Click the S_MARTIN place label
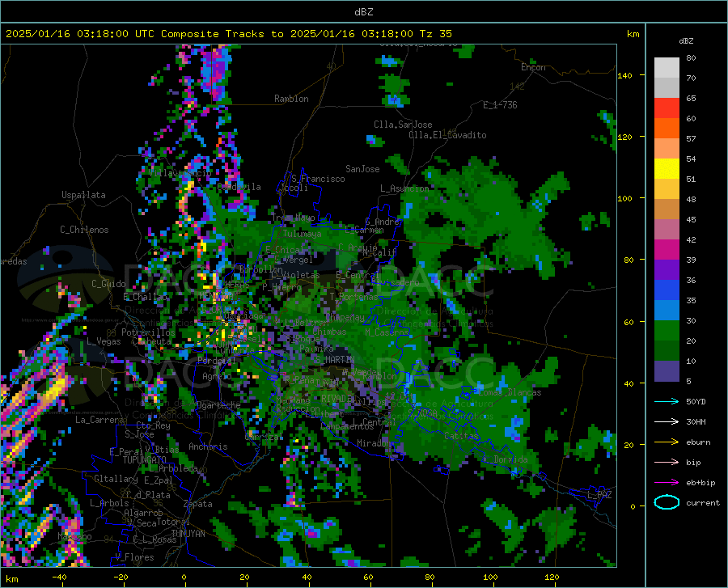 coord(334,360)
